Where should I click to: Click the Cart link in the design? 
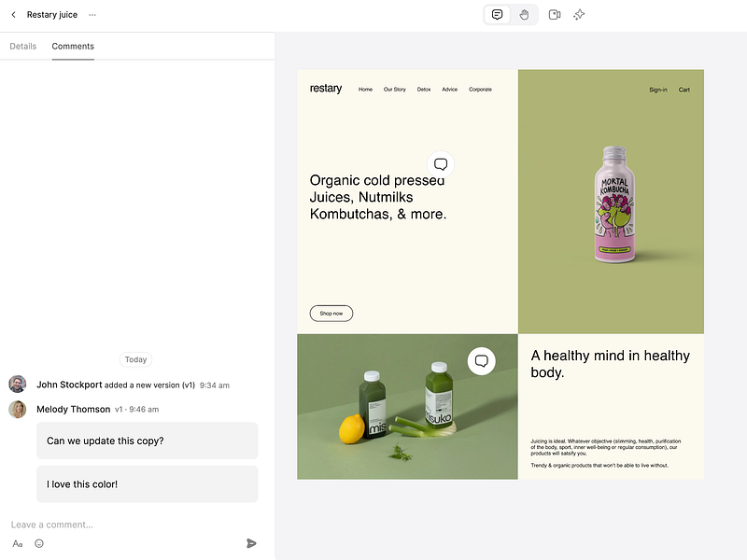click(684, 90)
